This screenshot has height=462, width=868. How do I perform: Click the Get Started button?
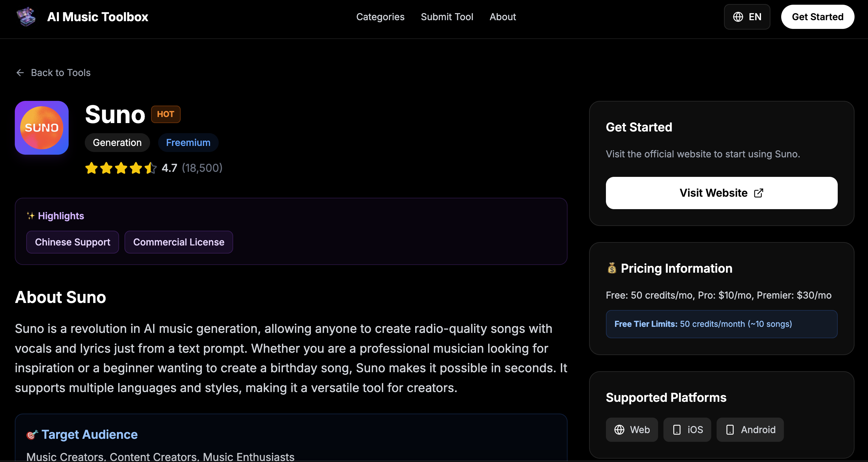[x=818, y=16]
